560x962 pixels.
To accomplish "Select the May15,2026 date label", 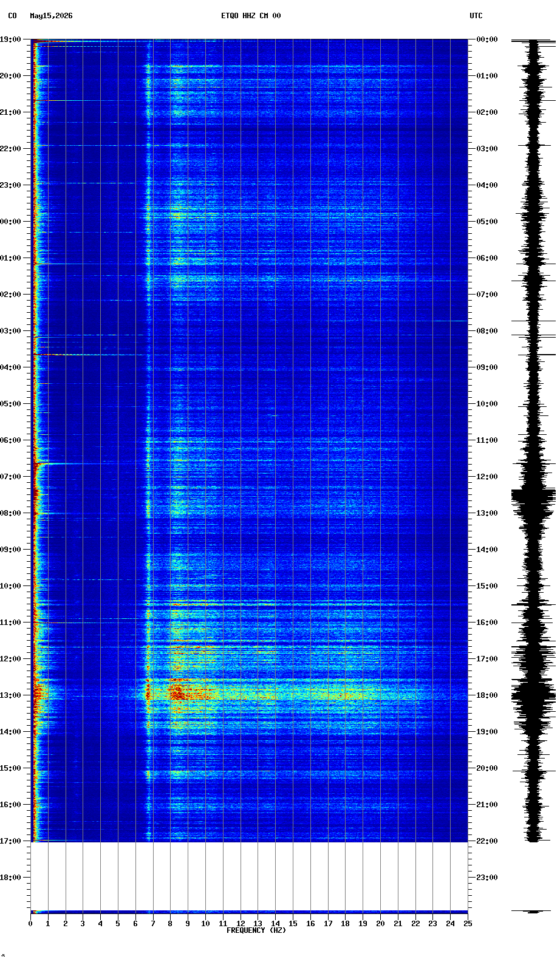I will pyautogui.click(x=51, y=16).
